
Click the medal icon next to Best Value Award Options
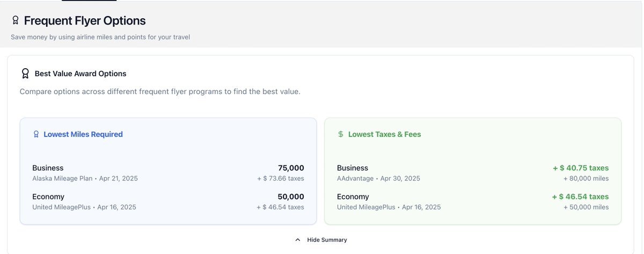click(x=25, y=74)
